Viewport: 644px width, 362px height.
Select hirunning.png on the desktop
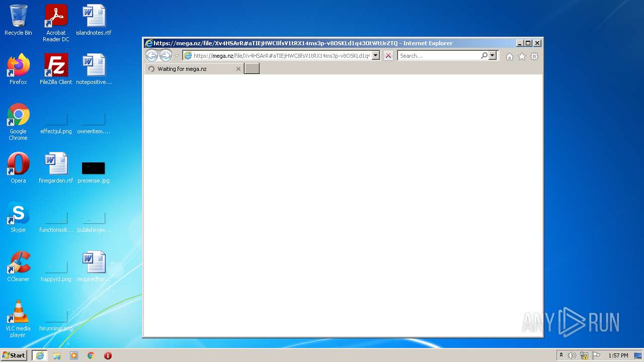click(x=56, y=321)
